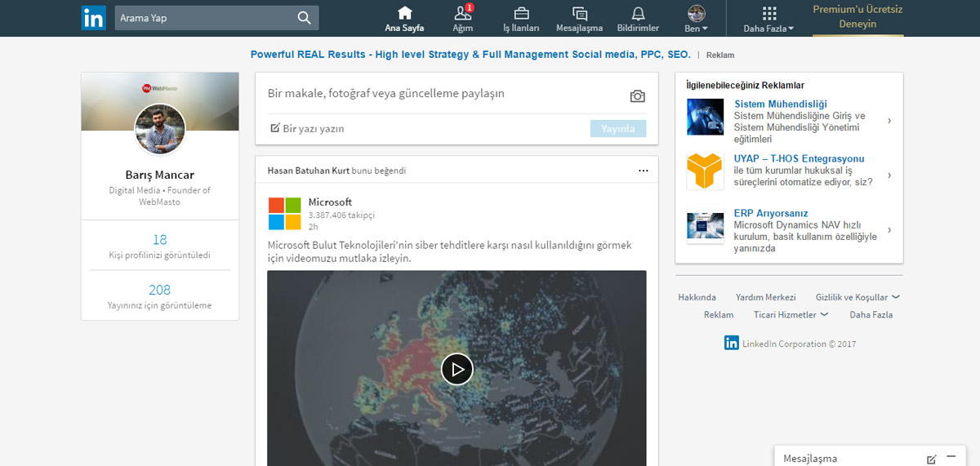The height and width of the screenshot is (466, 980).
Task: Open the footer Daha Fazla link
Action: click(x=871, y=314)
